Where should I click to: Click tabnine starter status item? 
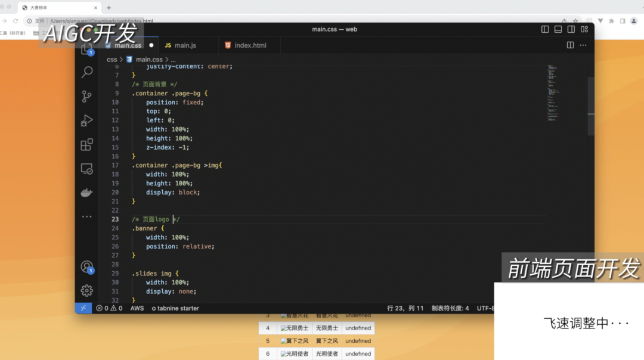point(175,308)
